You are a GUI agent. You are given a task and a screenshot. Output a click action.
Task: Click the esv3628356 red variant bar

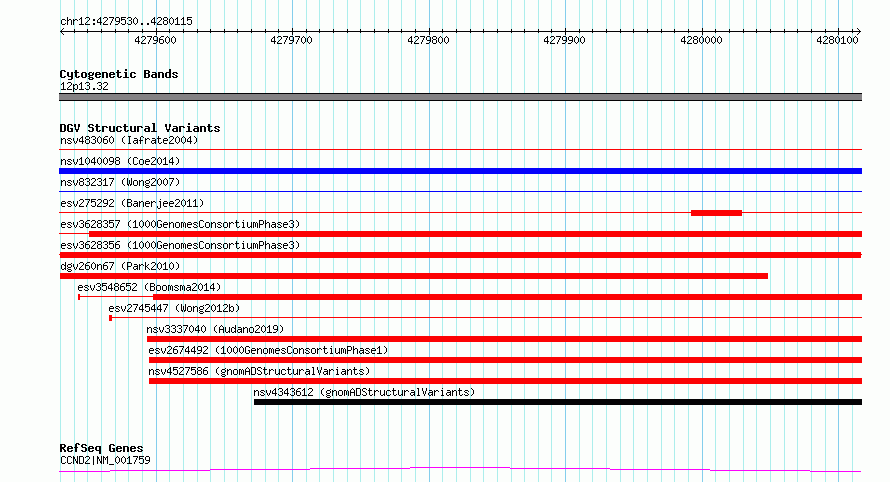460,255
